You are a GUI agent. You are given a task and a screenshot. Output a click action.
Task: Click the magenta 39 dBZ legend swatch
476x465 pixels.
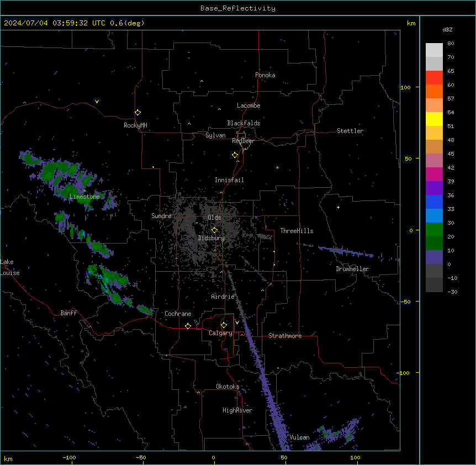434,174
